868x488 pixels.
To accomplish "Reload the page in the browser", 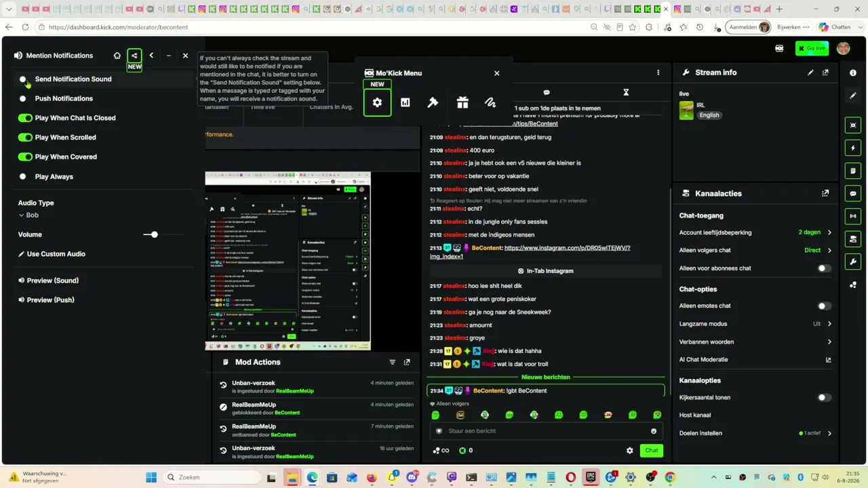I will click(25, 27).
